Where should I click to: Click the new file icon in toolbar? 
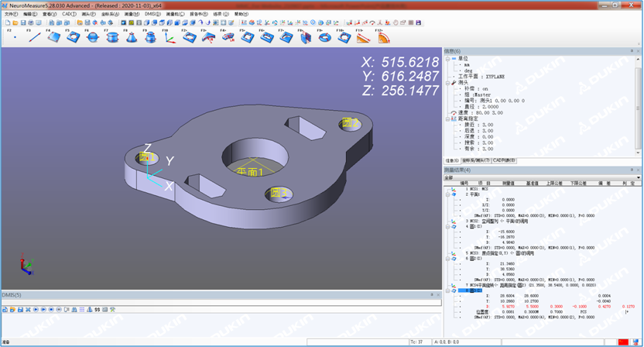(7, 22)
